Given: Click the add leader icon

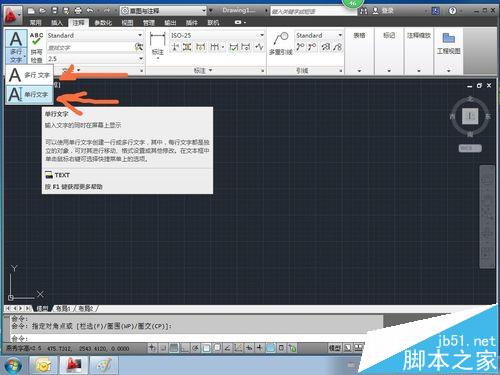Looking at the screenshot, I should point(300,47).
